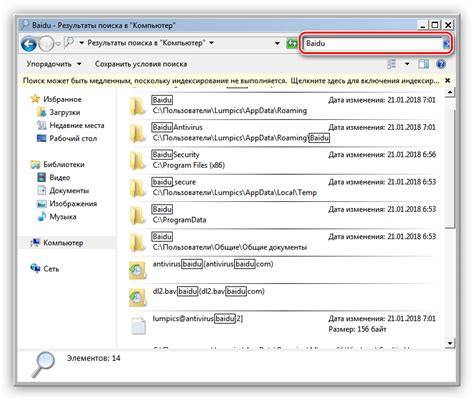Click the green refresh icon beside address bar

[292, 43]
